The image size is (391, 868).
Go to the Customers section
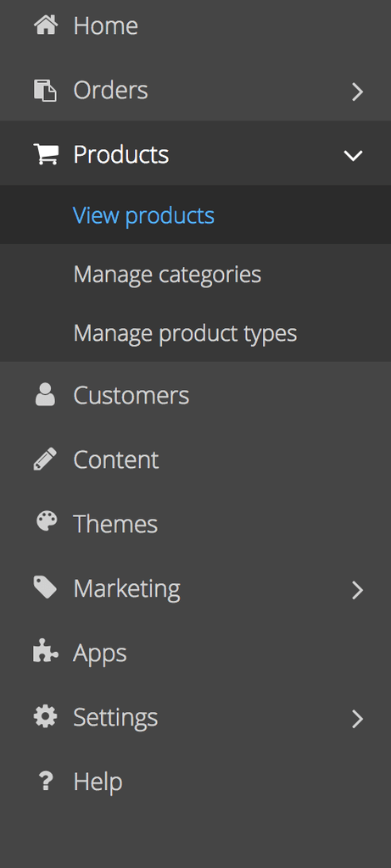(195, 395)
